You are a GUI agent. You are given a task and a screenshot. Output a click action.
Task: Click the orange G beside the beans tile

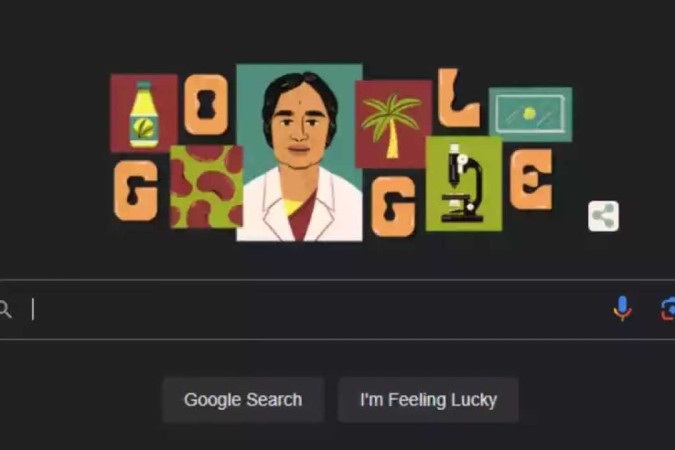136,190
